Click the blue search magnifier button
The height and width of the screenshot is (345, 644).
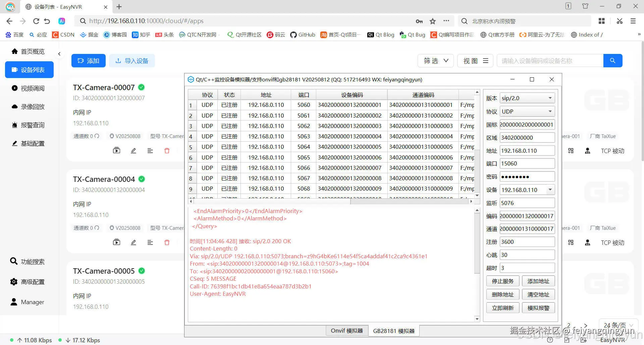coord(613,61)
